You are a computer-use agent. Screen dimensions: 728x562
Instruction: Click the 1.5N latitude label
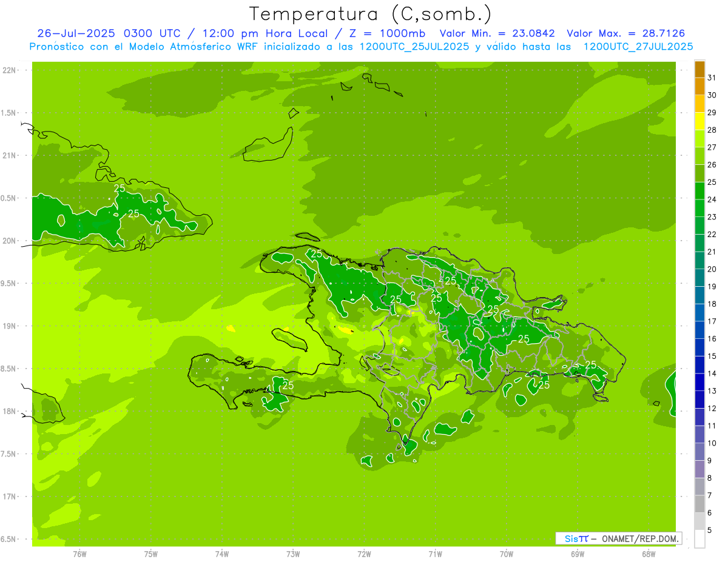coord(9,113)
